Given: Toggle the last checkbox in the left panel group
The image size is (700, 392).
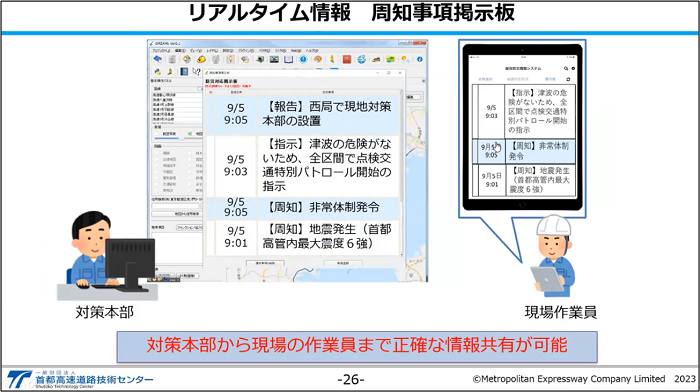Looking at the screenshot, I should (x=190, y=190).
